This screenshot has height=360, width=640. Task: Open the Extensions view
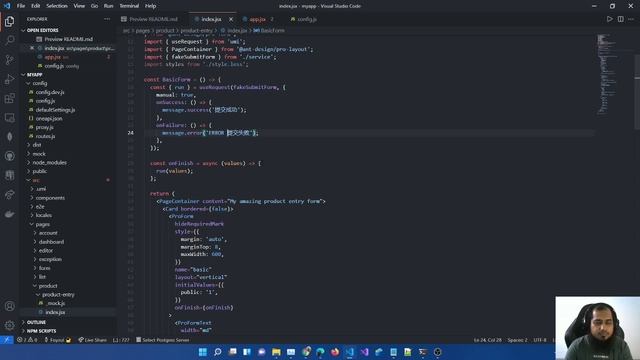click(x=9, y=98)
